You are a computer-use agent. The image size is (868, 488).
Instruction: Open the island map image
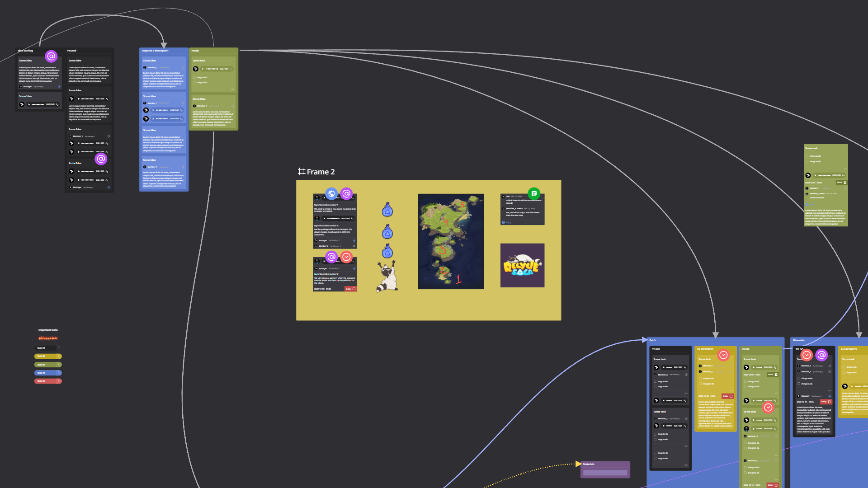coord(450,241)
